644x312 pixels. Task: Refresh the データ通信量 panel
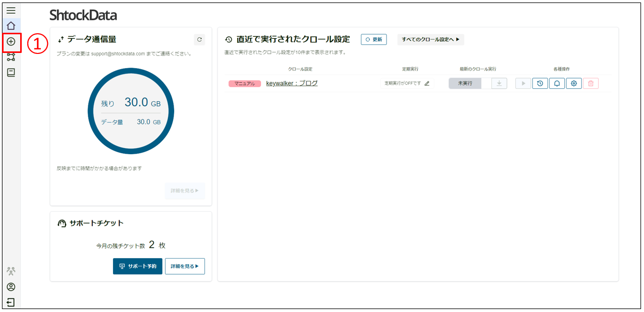(x=199, y=40)
